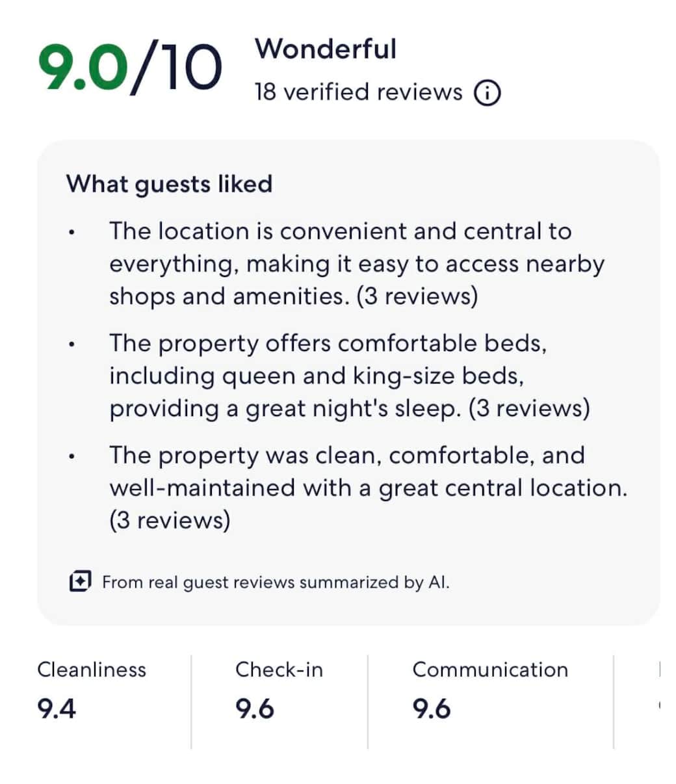Click the Communication 9.6 score
Image resolution: width=676 pixels, height=784 pixels.
(432, 709)
